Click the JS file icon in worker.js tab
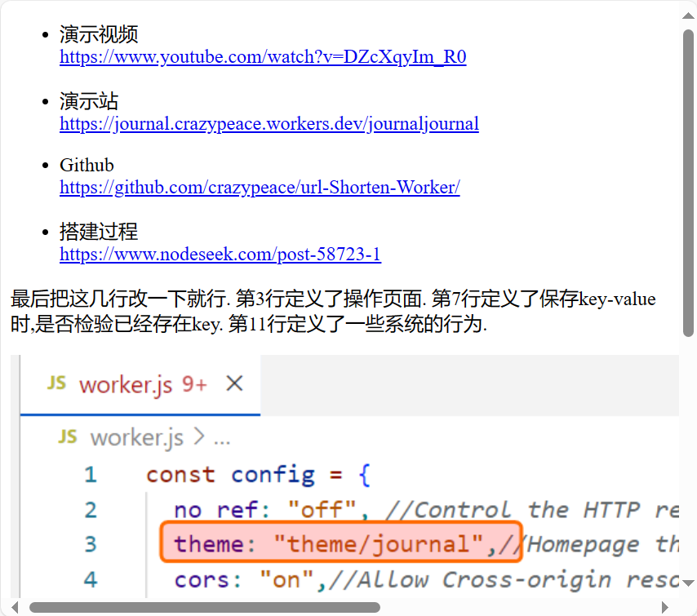Viewport: 697px width, 616px height. (55, 383)
